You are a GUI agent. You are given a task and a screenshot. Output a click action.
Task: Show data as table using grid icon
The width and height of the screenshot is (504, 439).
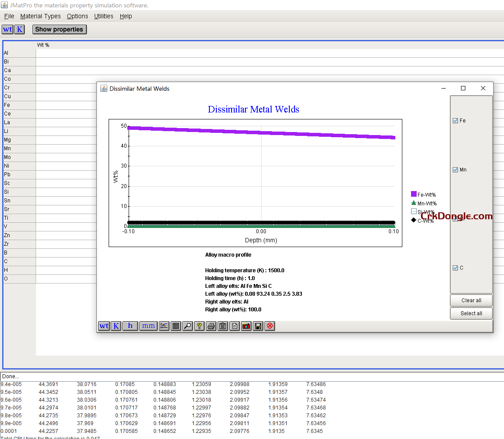click(x=176, y=326)
